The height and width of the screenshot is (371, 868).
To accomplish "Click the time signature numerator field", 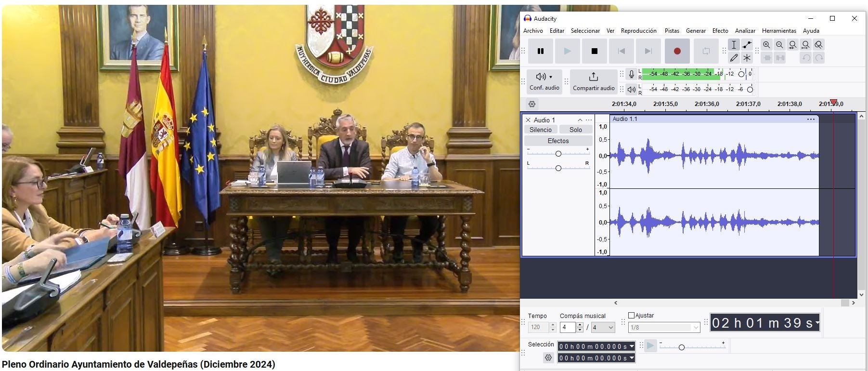I will (x=567, y=328).
